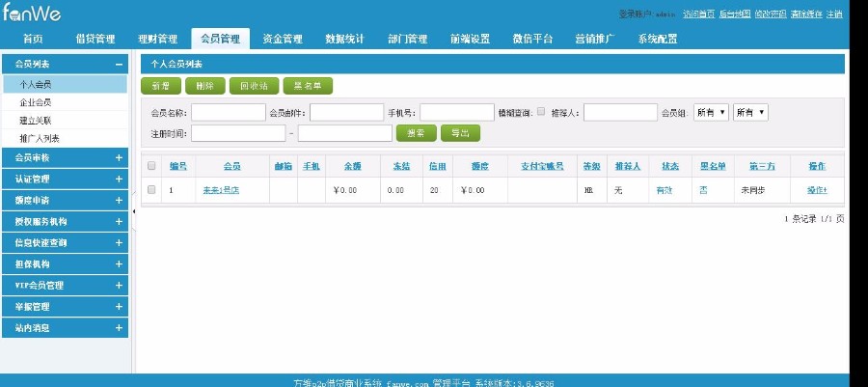Open the 操作+ menu for row 1
Image resolution: width=868 pixels, height=387 pixels.
click(817, 190)
